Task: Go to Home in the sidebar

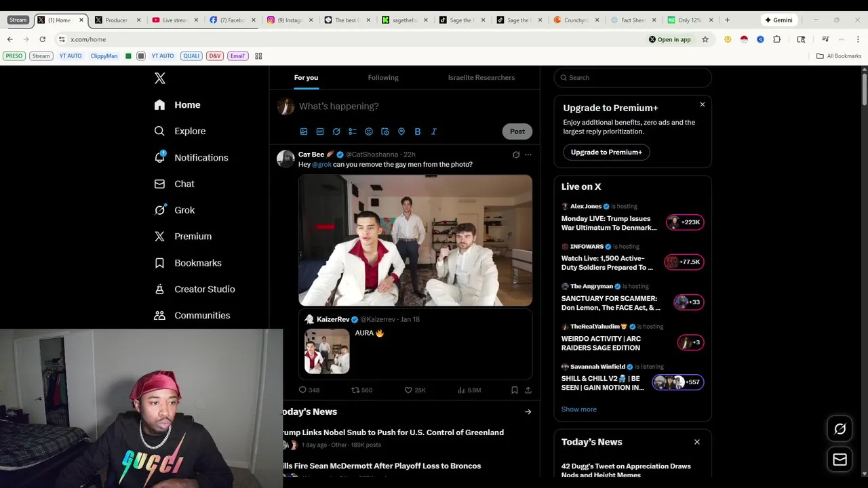Action: pyautogui.click(x=177, y=105)
